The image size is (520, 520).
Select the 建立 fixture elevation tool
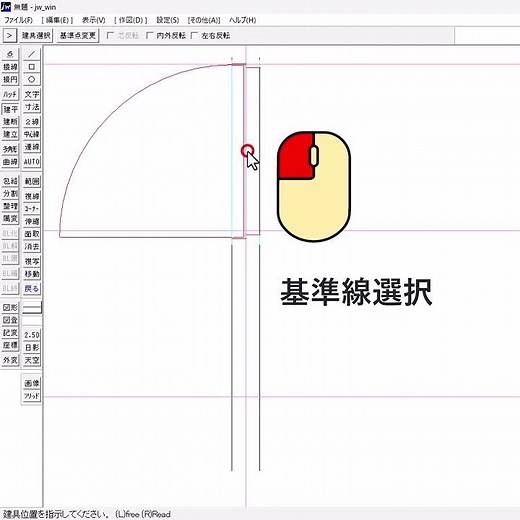coord(10,134)
